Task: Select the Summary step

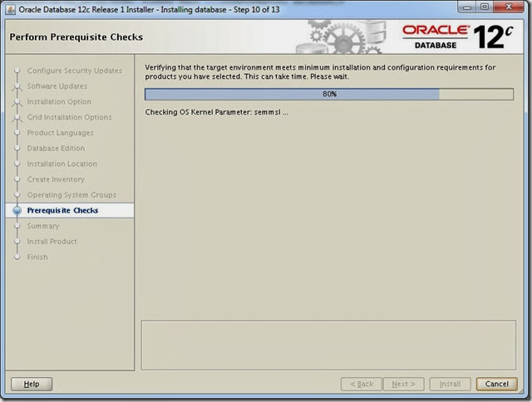Action: [x=43, y=226]
